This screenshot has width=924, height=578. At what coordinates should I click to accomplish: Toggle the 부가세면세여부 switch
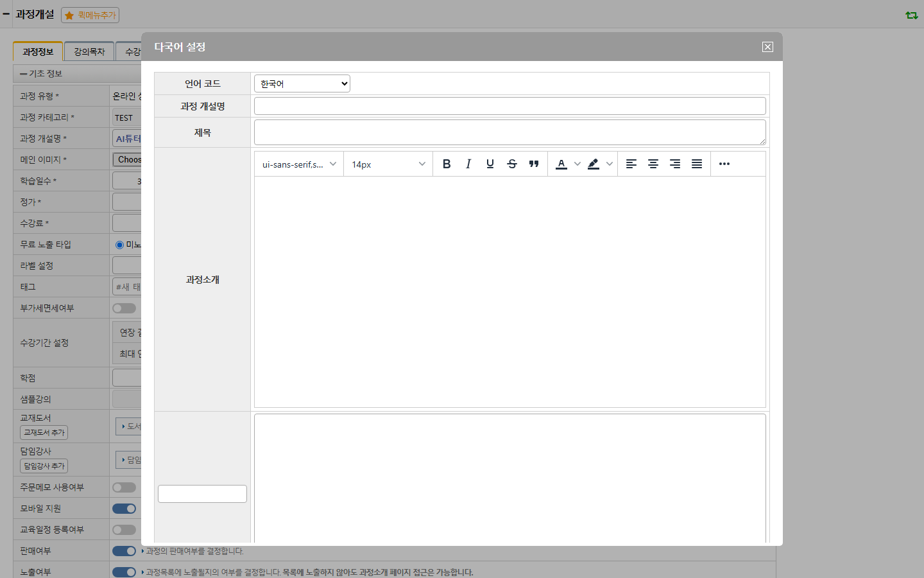point(124,308)
